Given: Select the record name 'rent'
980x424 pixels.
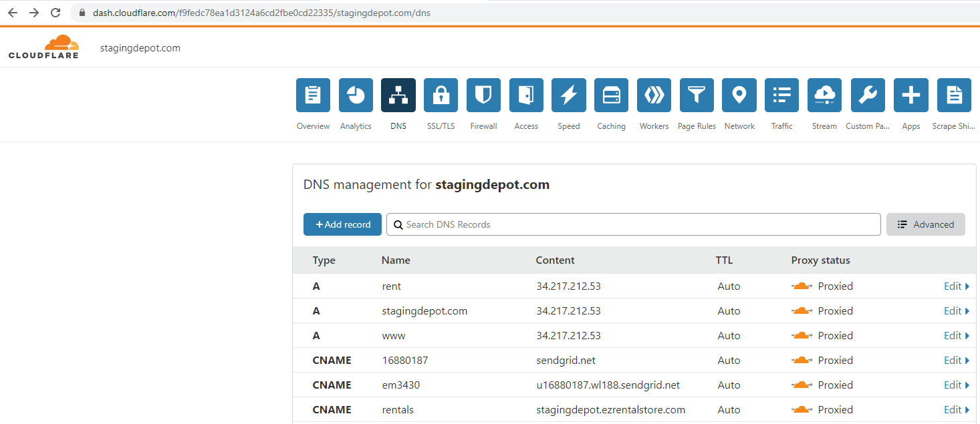Looking at the screenshot, I should 392,286.
